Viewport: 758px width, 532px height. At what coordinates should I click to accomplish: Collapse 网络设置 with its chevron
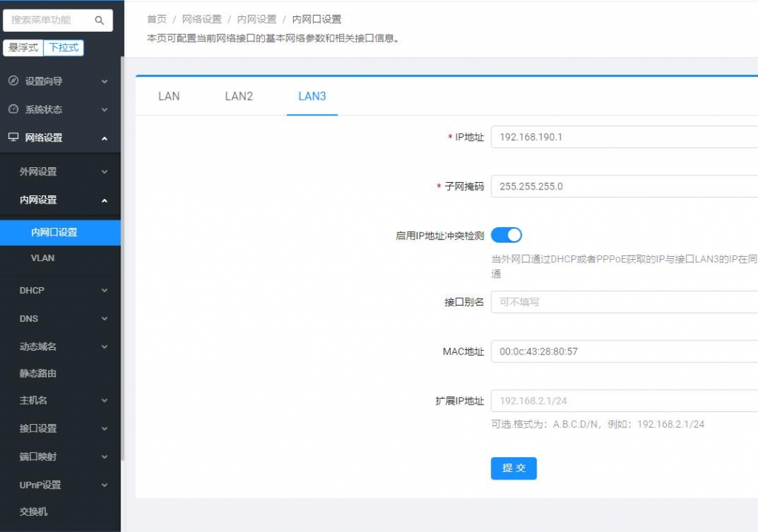[104, 138]
